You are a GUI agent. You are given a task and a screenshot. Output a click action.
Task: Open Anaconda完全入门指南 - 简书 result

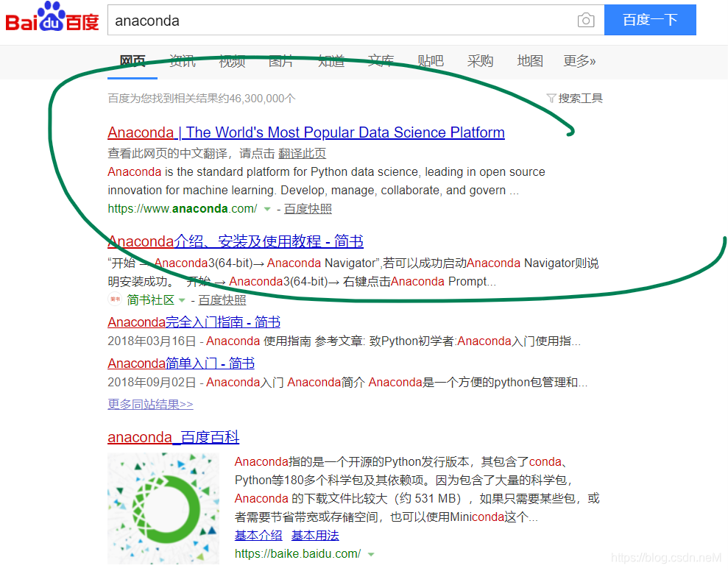click(194, 322)
